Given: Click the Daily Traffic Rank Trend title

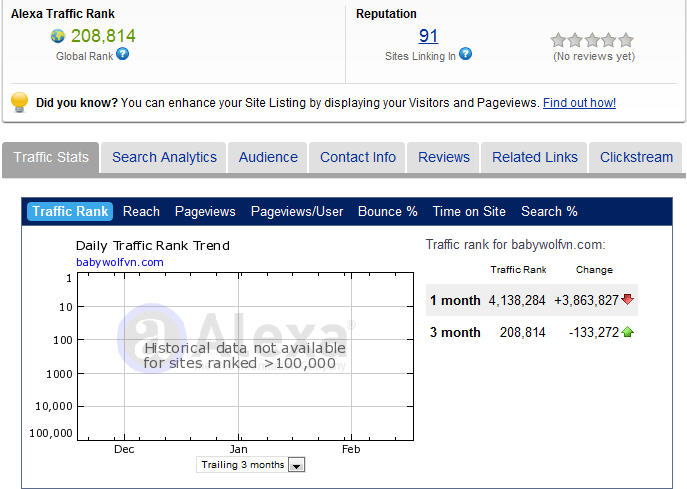Looking at the screenshot, I should pyautogui.click(x=152, y=245).
